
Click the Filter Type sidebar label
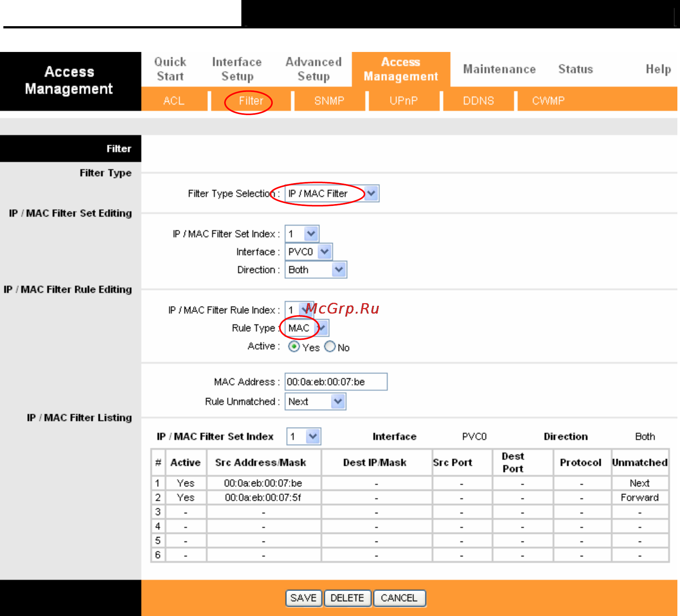(x=105, y=173)
